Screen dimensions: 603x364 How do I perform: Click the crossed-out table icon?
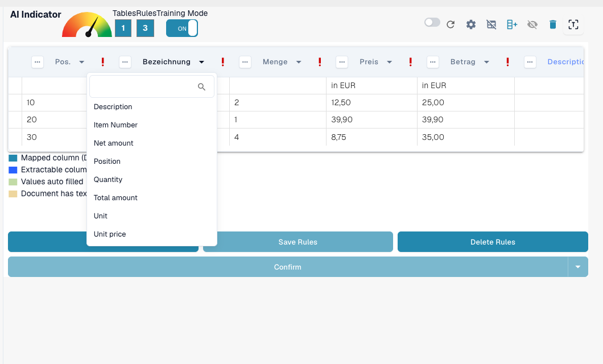pyautogui.click(x=492, y=24)
